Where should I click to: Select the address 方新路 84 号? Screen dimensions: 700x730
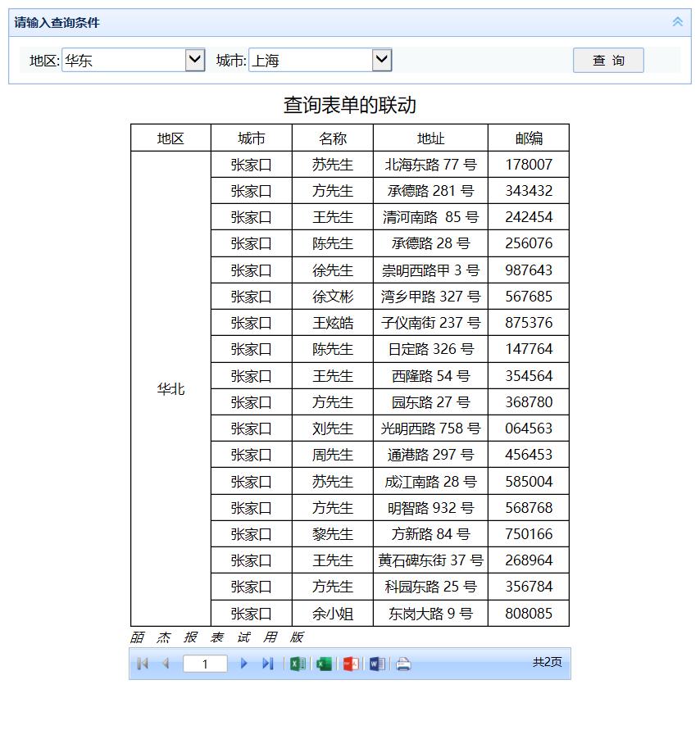tap(430, 534)
